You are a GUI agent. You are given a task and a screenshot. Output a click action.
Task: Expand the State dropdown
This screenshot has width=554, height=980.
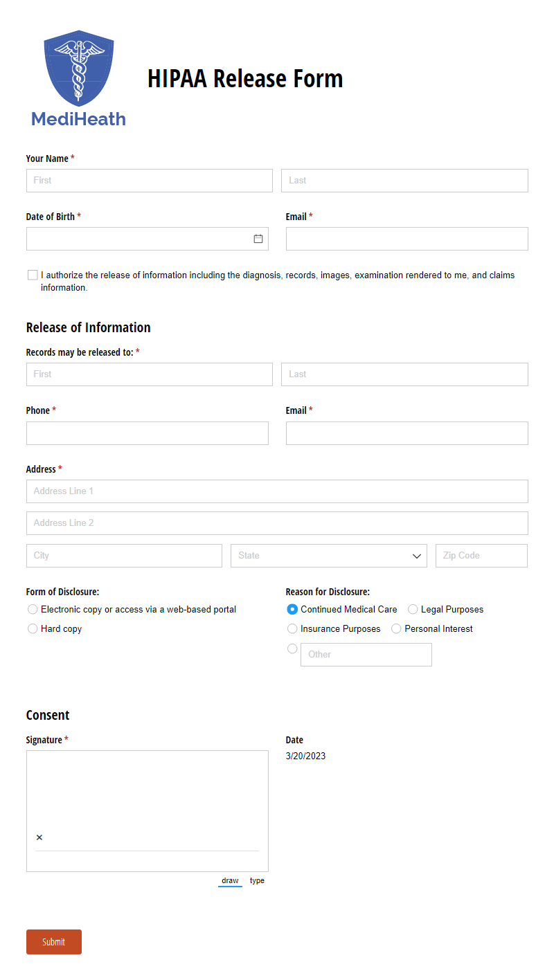(329, 556)
